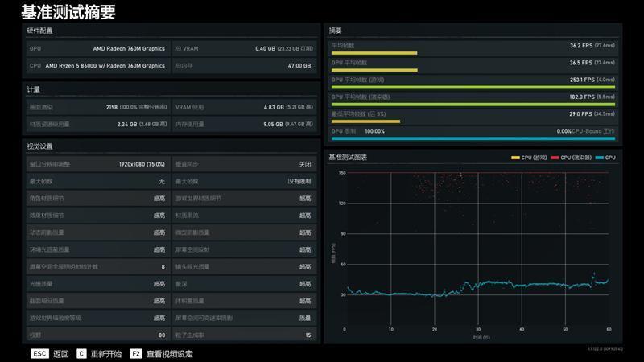644x362 pixels.
Task: Select the 窗口分辨率调整 1920x1080 row
Action: click(x=97, y=164)
